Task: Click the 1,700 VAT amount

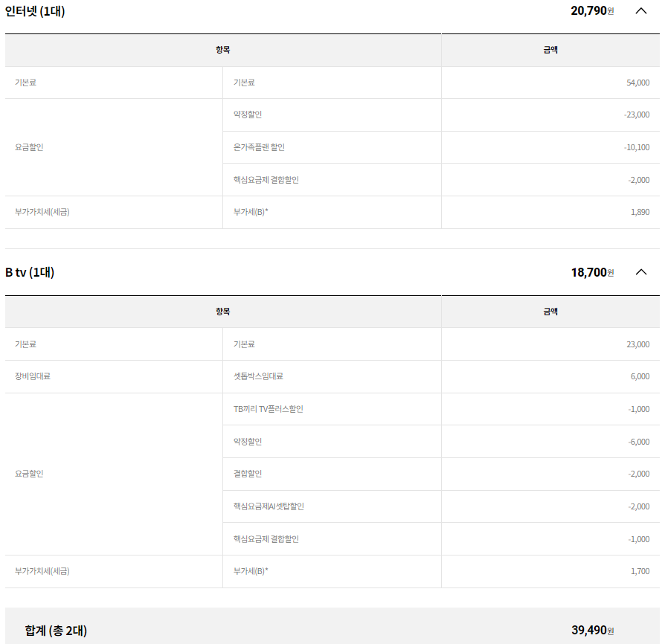Action: point(640,571)
